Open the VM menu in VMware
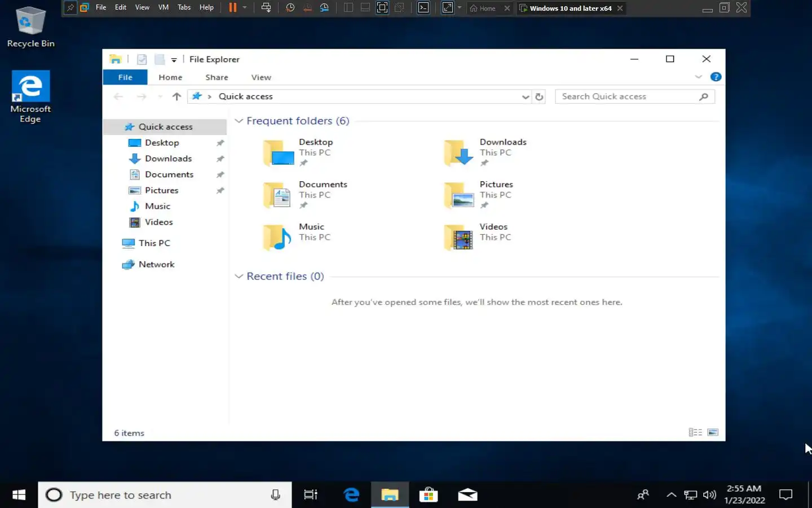The width and height of the screenshot is (812, 508). click(164, 7)
